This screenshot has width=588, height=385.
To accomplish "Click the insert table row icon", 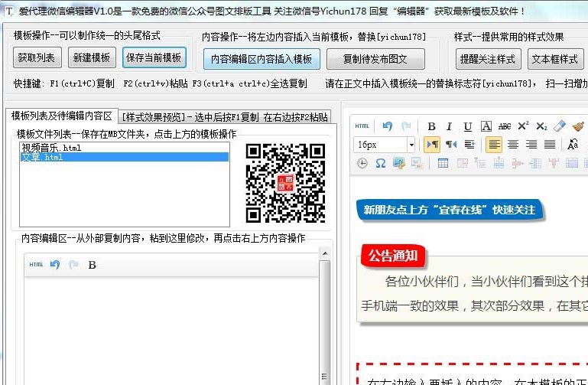I will pyautogui.click(x=499, y=163).
